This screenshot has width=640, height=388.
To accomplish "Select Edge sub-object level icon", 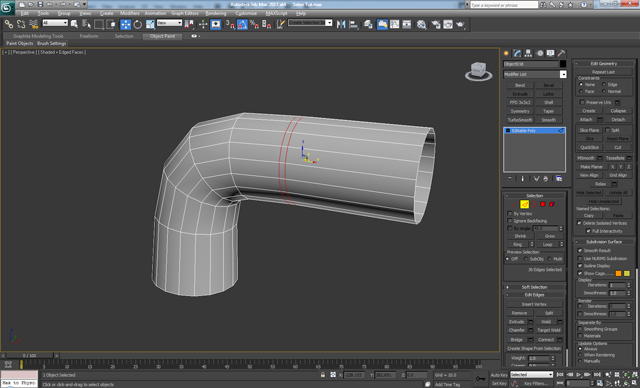I will click(524, 204).
